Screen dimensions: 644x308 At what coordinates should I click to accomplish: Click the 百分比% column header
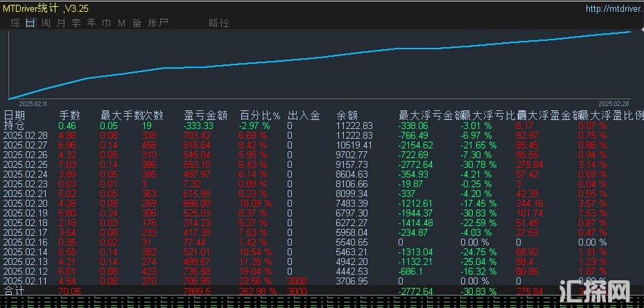pos(260,116)
